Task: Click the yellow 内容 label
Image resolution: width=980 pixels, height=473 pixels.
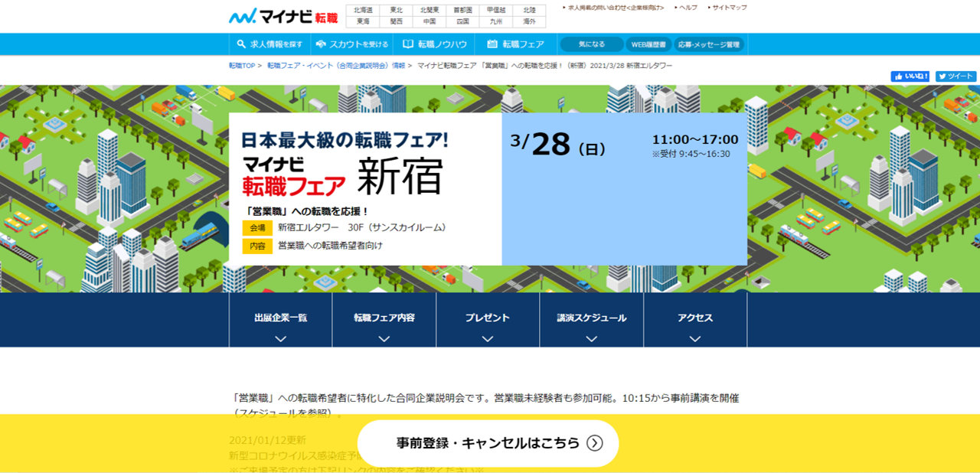Action: coord(257,246)
